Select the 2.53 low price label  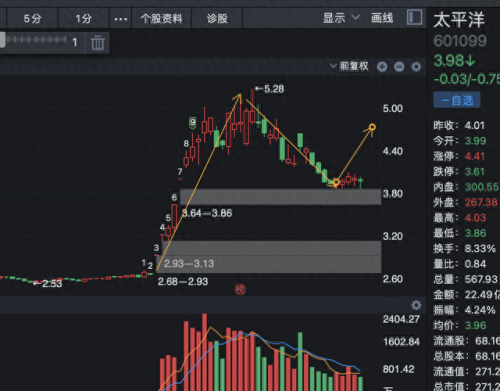48,283
